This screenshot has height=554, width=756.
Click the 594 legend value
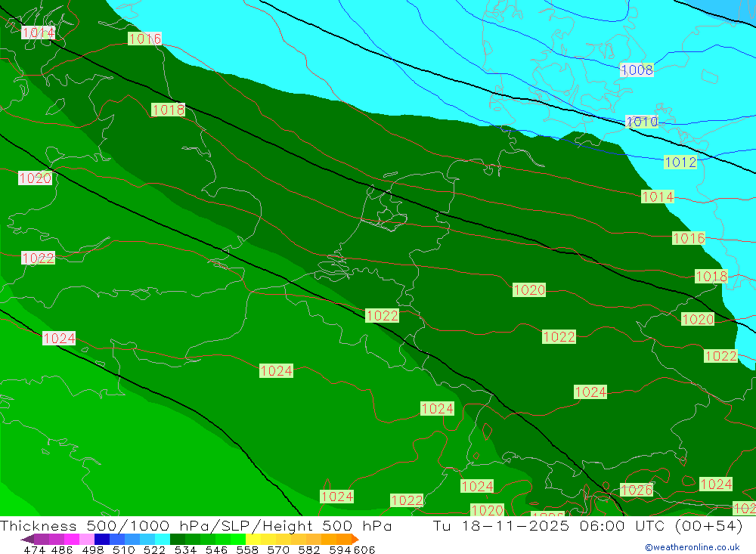pos(340,549)
